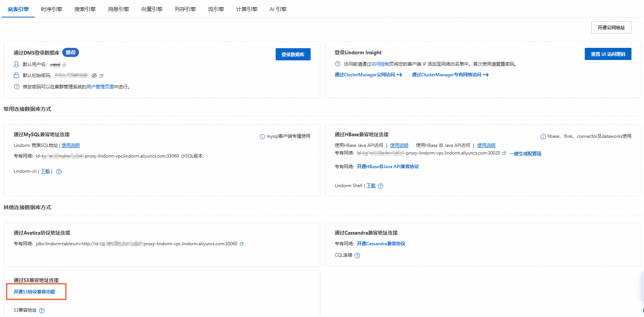This screenshot has width=644, height=317.
Task: Download Lindorm-cli
Action: tap(45, 171)
